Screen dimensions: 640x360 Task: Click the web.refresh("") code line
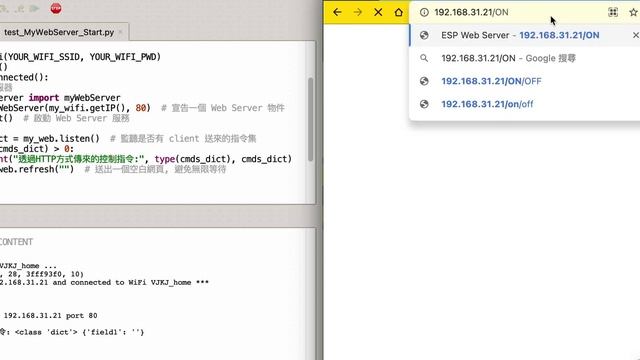(x=113, y=169)
